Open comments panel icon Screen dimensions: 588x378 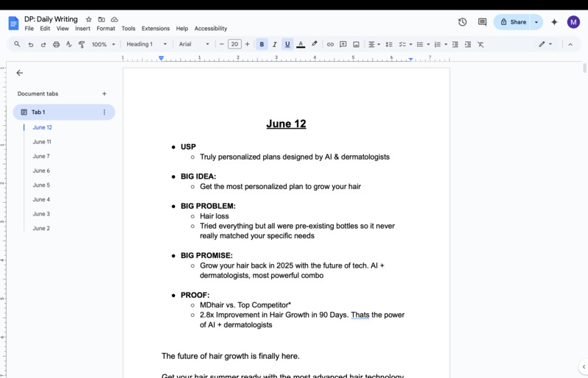482,22
